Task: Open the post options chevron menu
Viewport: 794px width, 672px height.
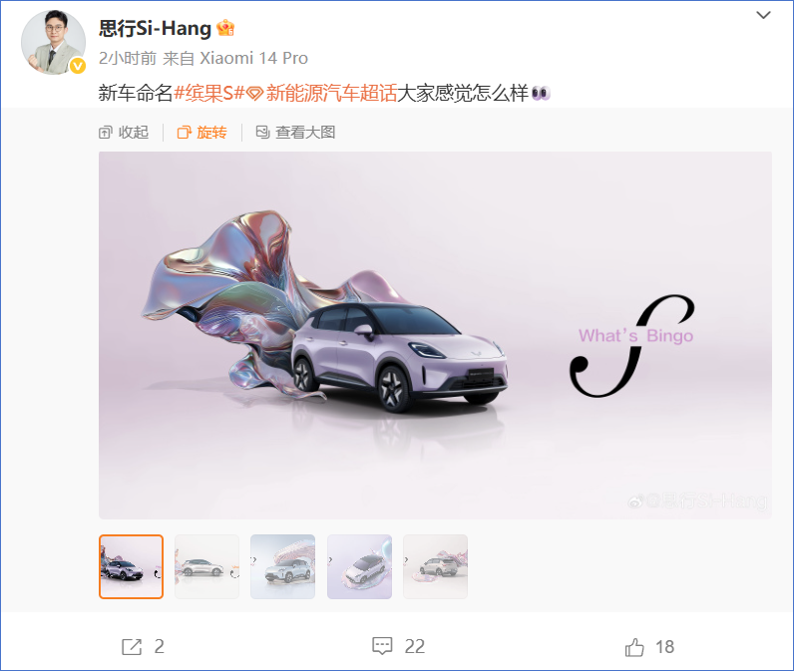Action: (763, 15)
